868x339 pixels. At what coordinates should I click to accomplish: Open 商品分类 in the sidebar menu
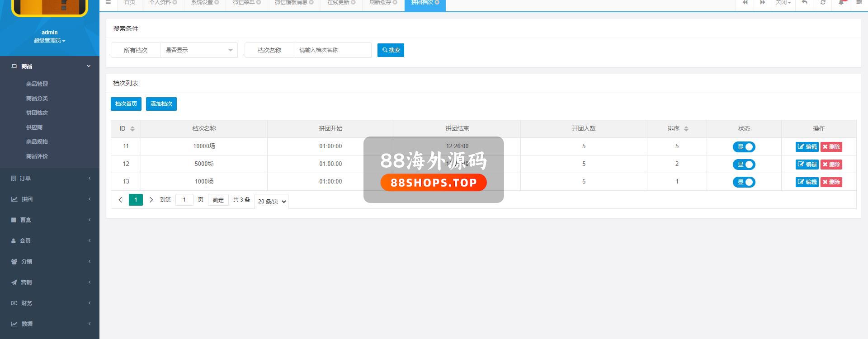[37, 99]
